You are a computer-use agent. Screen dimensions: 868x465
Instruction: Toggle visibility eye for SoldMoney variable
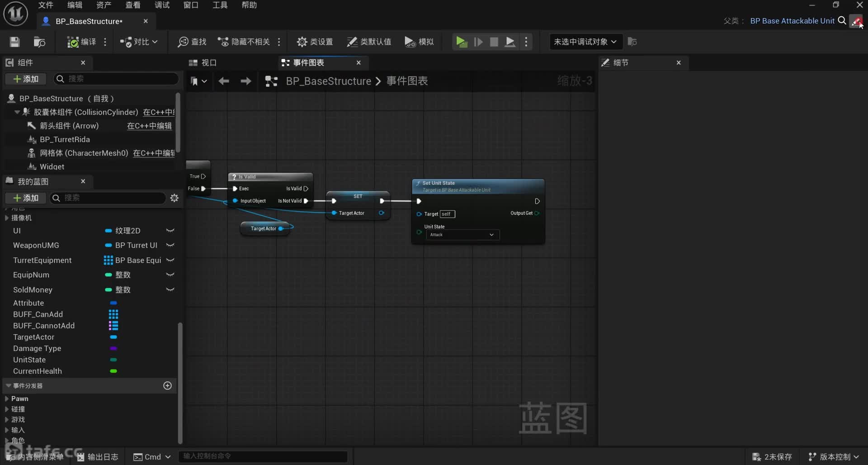pos(170,289)
